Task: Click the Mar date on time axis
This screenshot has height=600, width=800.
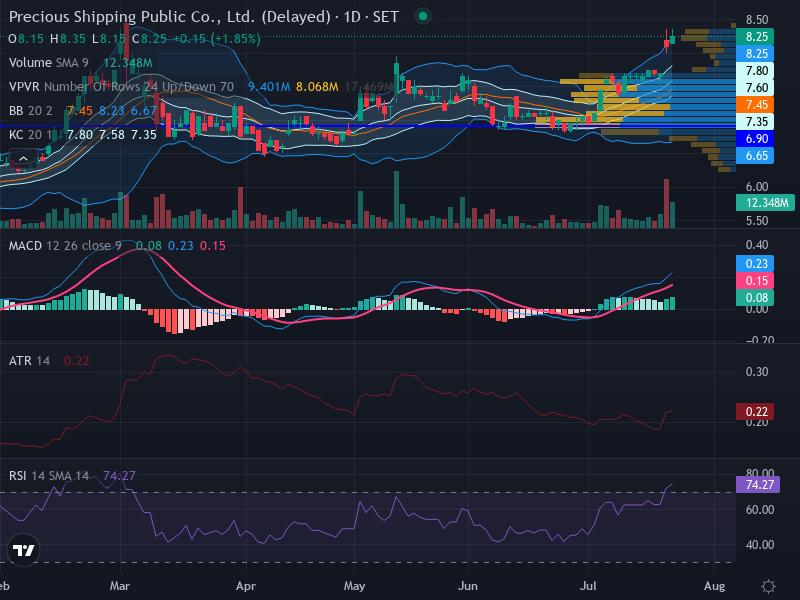Action: pos(120,586)
